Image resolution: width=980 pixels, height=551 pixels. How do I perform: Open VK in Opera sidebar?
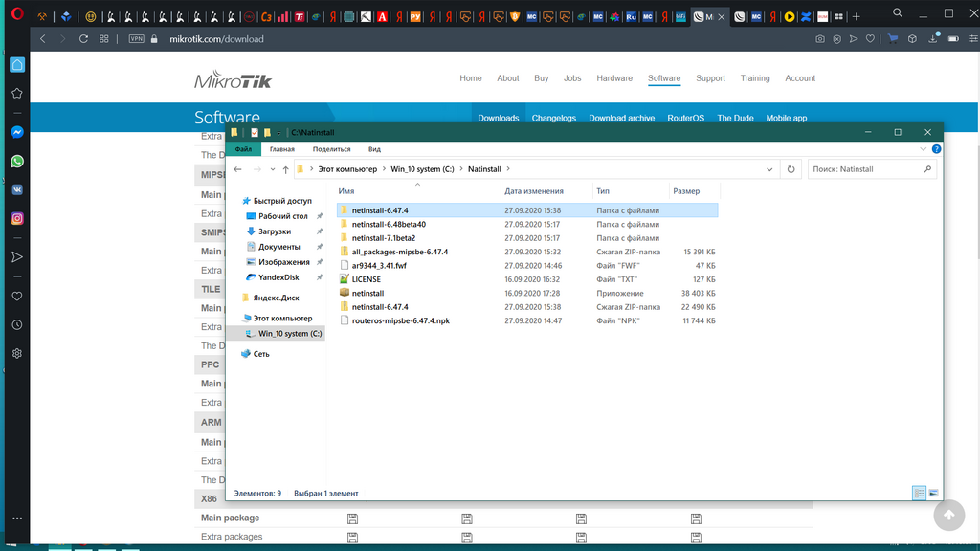click(x=17, y=190)
